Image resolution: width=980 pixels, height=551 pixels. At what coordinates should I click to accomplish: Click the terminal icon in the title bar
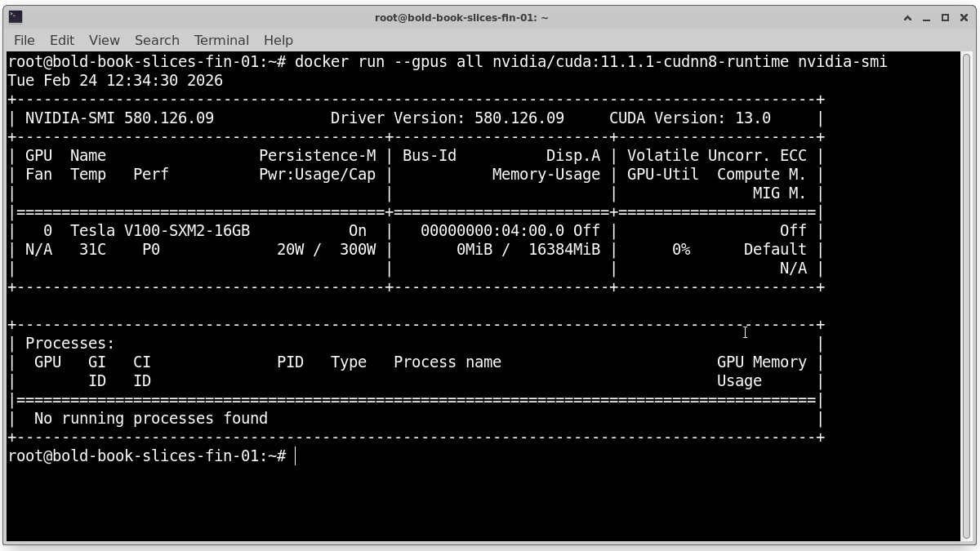point(15,17)
